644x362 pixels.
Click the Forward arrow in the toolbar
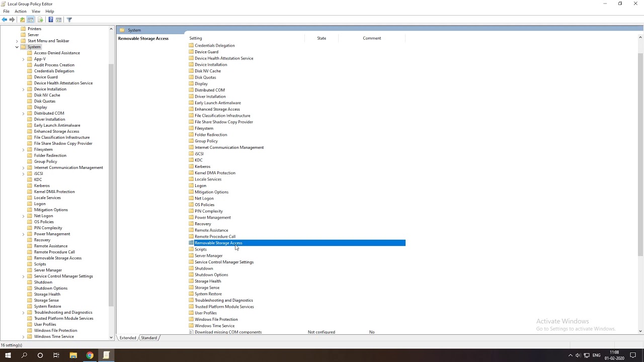coord(12,20)
